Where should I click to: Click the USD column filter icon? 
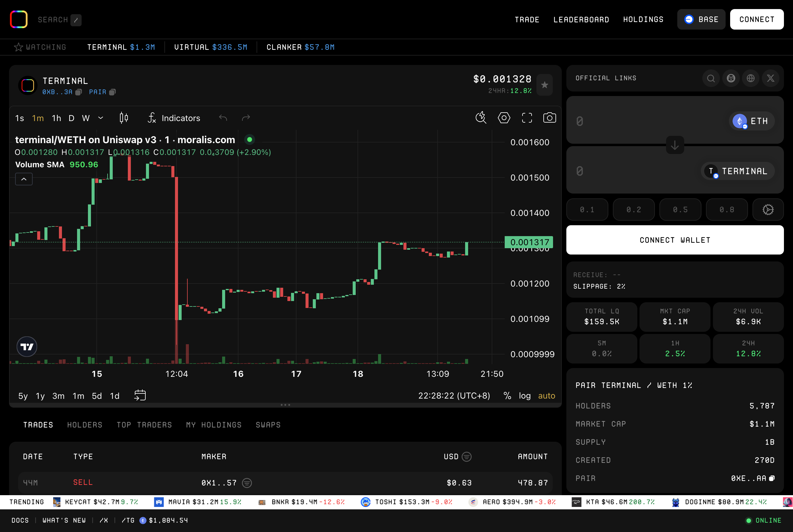point(467,457)
